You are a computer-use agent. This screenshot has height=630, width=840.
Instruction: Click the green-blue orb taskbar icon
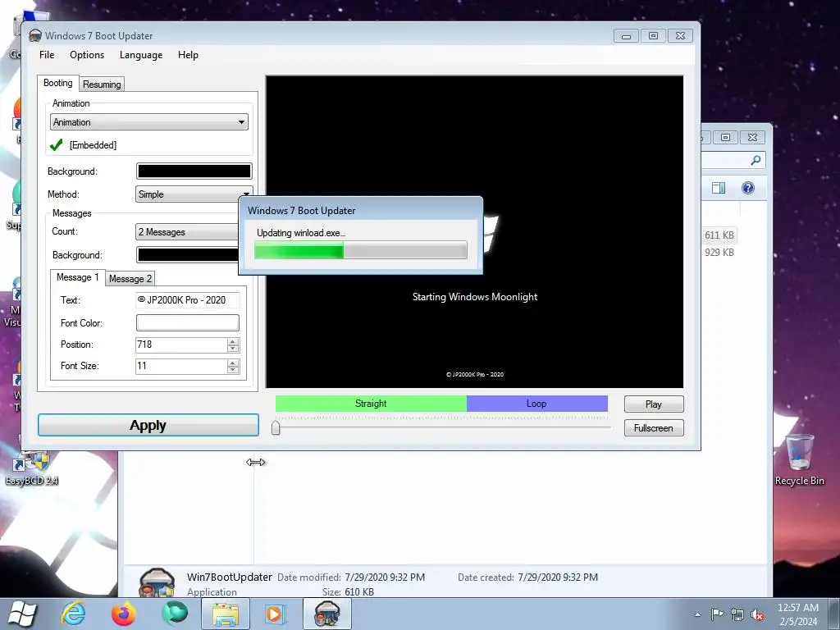175,613
